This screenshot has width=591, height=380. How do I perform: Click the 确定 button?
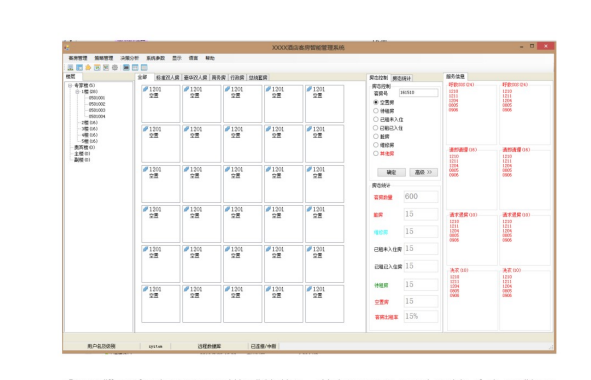[x=392, y=172]
